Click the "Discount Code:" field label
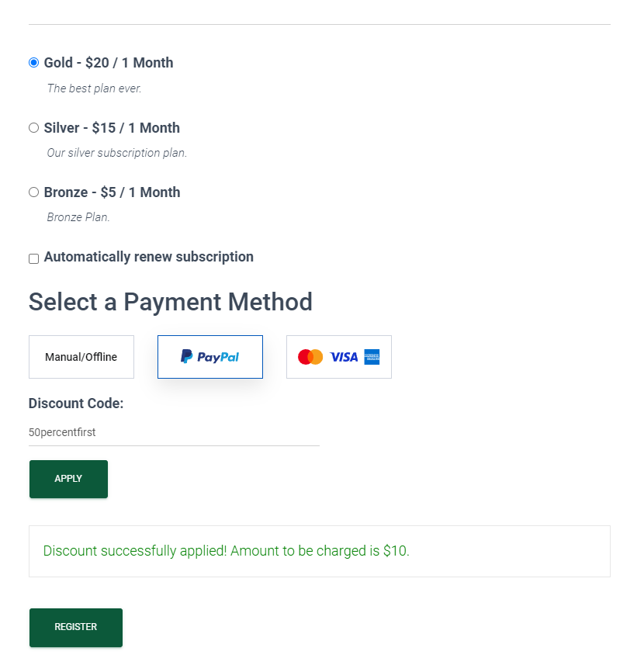This screenshot has height=665, width=644. (76, 404)
